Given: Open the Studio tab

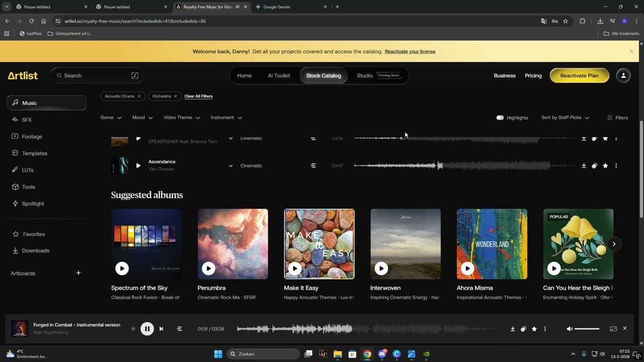Looking at the screenshot, I should (378, 75).
